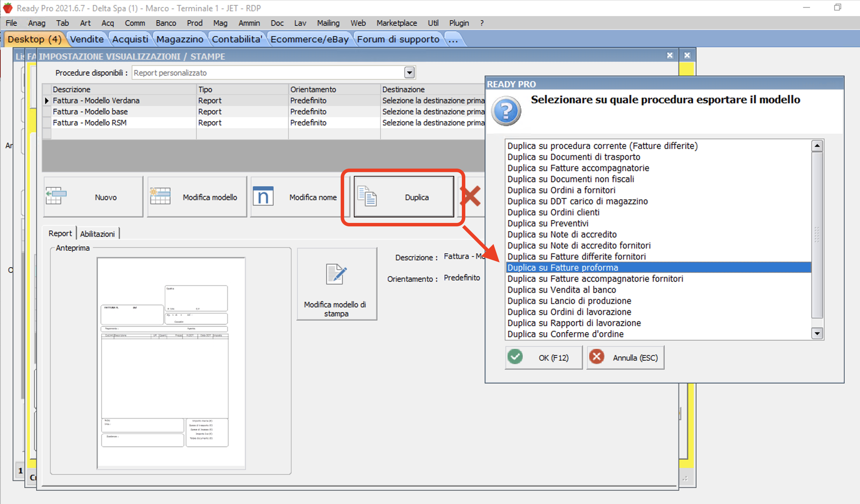Close the background window behind Impostazione Visualizzazioni
860x504 pixels.
pyautogui.click(x=687, y=55)
